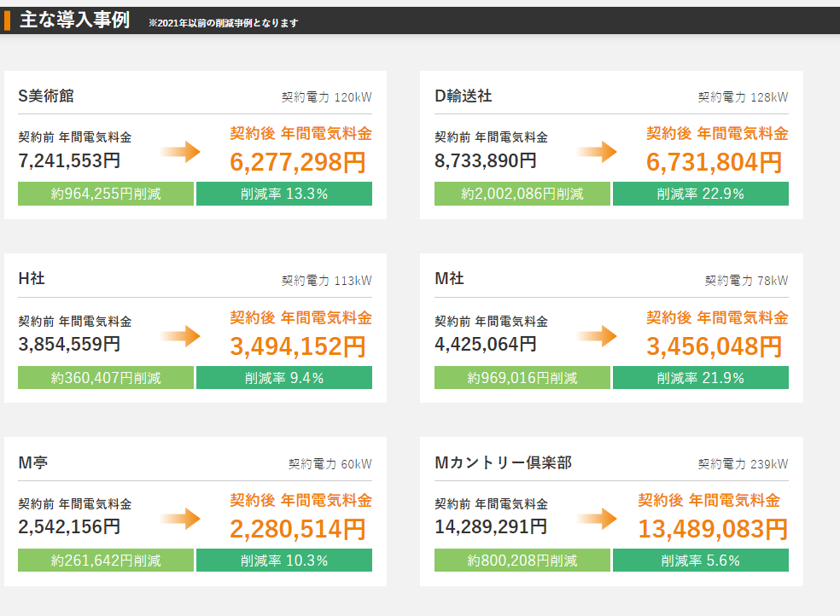The height and width of the screenshot is (616, 840).
Task: Click the orange bar beside 主な導入事例 heading
Action: pos(7,20)
